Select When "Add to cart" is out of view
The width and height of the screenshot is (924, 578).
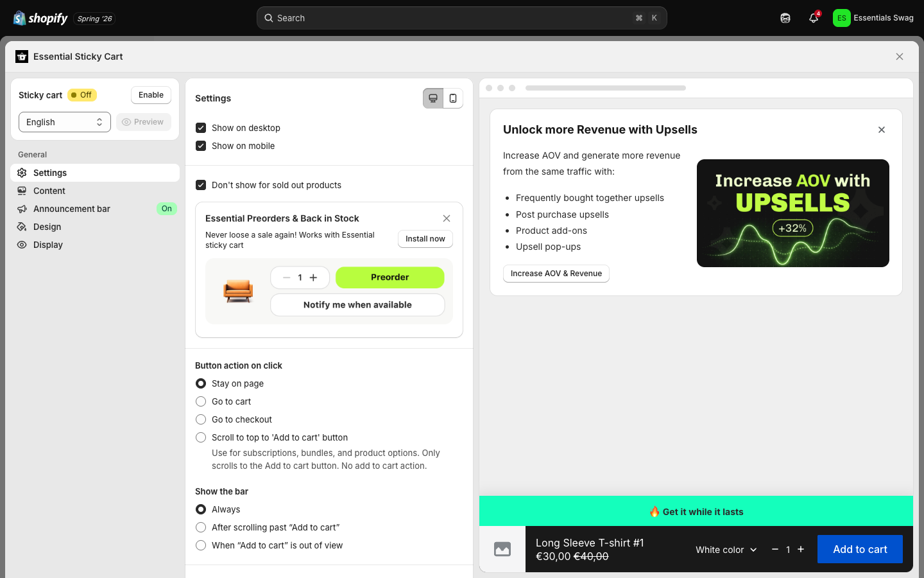201,545
